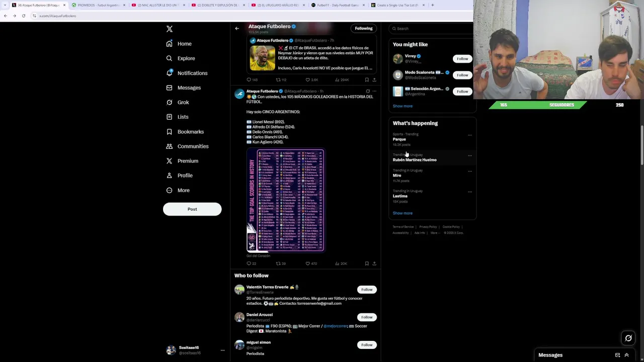Viewport: 644px width, 362px height.
Task: Open the Privacy Policy link
Action: point(428,227)
